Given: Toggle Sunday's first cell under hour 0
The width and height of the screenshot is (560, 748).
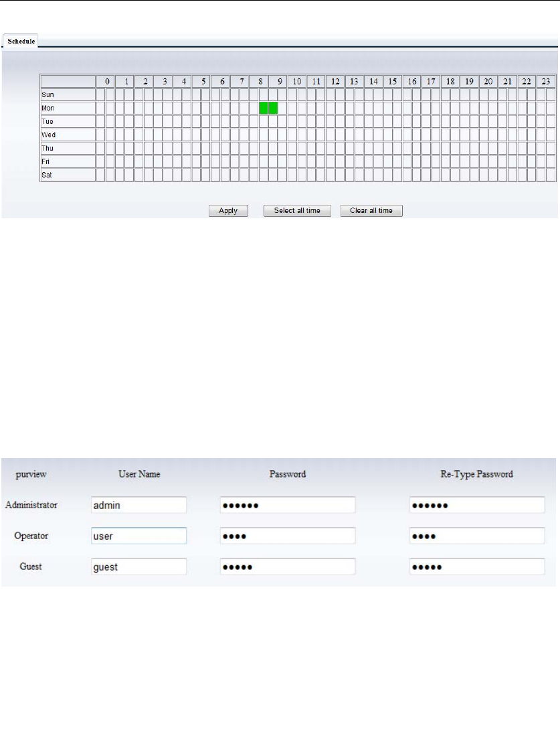Looking at the screenshot, I should (100, 95).
